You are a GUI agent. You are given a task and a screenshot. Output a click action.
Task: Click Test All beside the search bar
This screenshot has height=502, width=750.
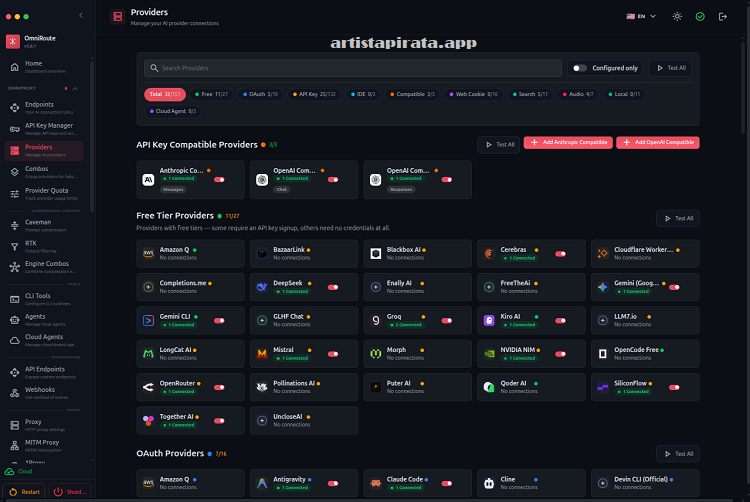coord(670,68)
